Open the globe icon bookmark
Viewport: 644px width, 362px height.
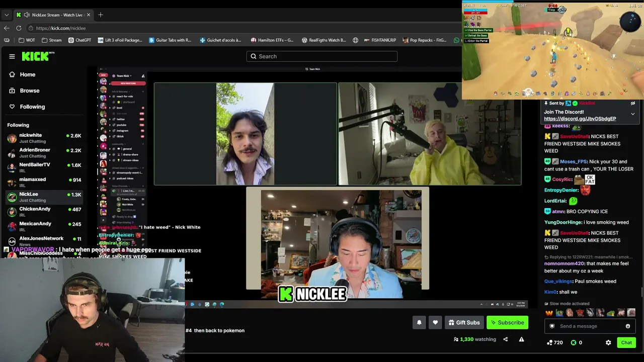(x=356, y=40)
